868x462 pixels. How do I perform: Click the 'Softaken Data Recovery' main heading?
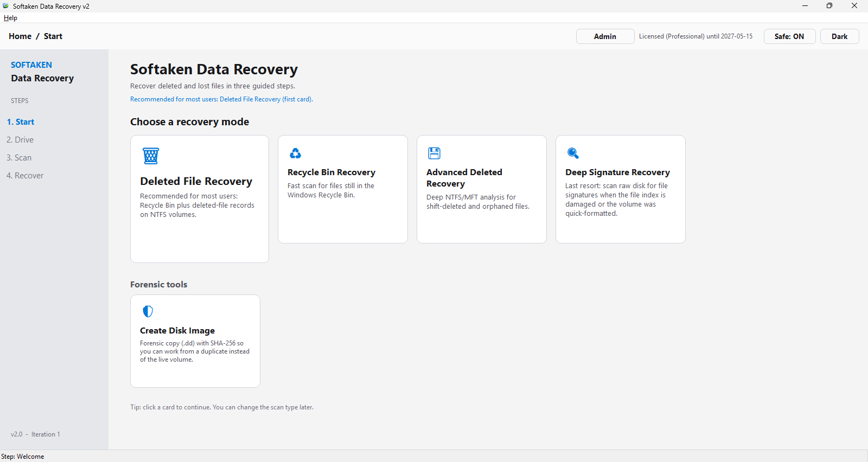tap(214, 69)
